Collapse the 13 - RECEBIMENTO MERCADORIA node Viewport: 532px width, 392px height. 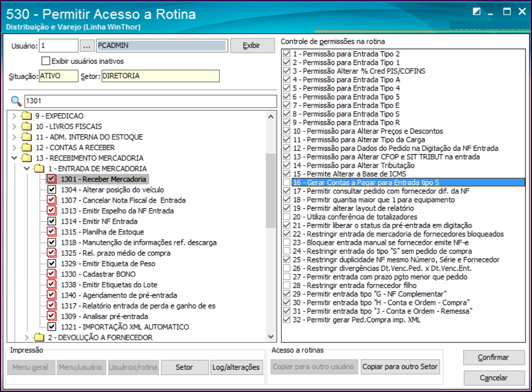point(15,158)
